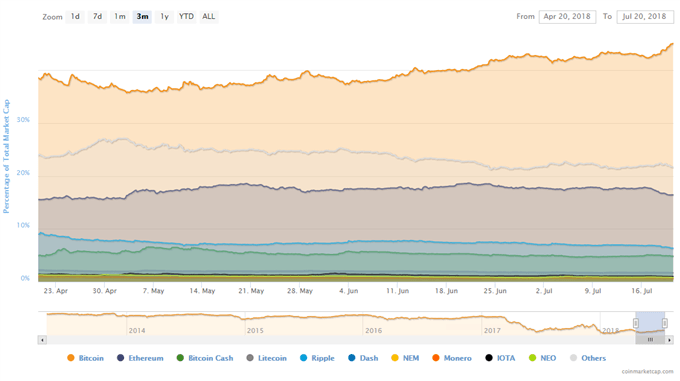Click the navigator right scroll arrow
Screen dimensions: 680x381
tap(670, 340)
